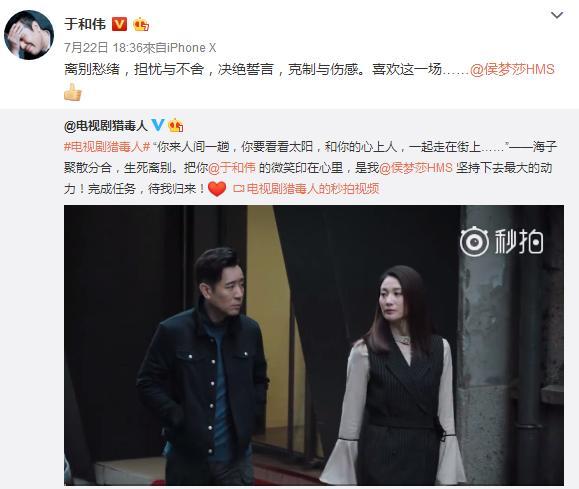This screenshot has height=489, width=579.
Task: Expand the post options chevron
Action: 557,15
